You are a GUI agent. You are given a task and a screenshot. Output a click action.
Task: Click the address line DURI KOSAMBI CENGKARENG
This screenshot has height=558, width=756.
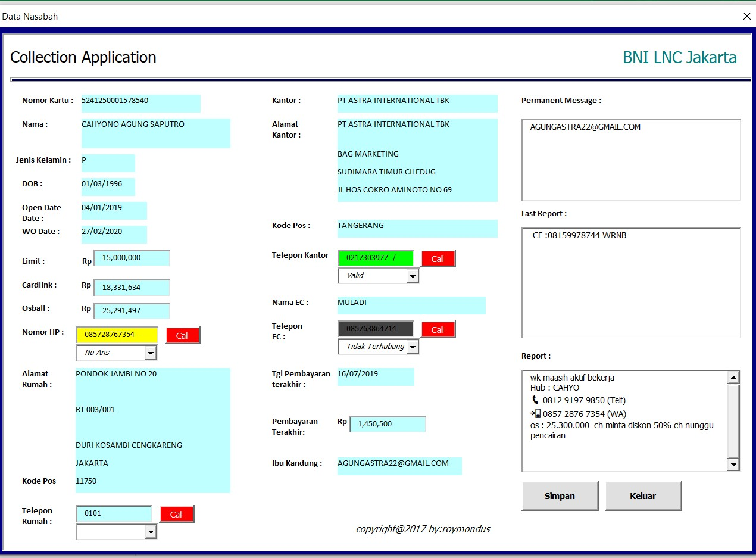point(129,445)
